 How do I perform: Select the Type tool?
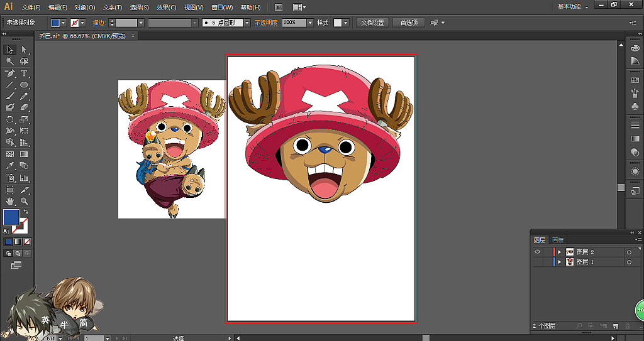point(24,73)
